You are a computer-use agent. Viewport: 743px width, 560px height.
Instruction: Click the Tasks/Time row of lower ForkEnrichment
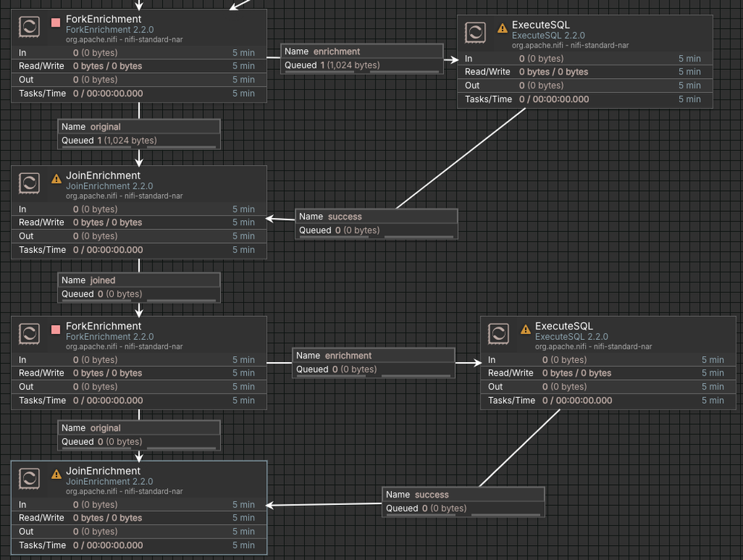[139, 400]
